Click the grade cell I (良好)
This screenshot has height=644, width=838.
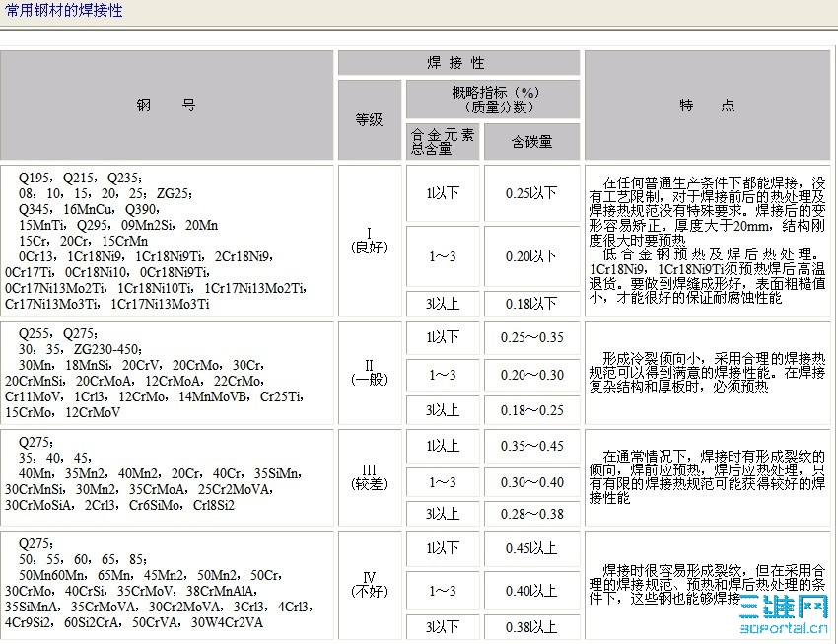tap(370, 241)
